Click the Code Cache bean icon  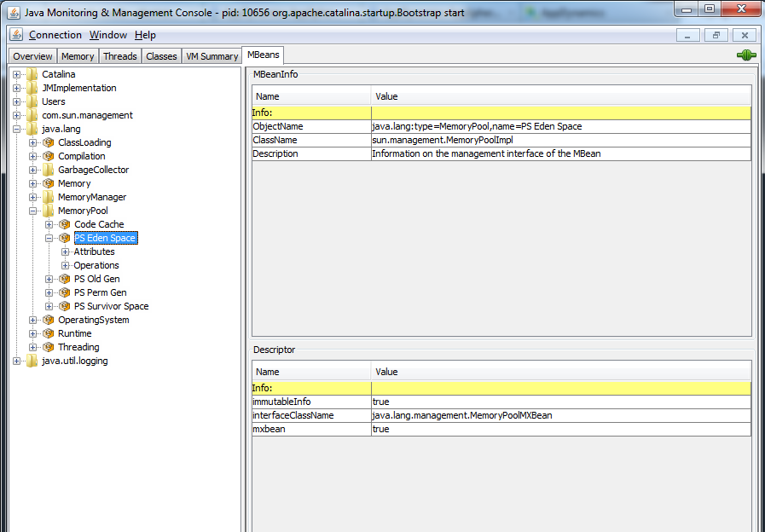65,224
